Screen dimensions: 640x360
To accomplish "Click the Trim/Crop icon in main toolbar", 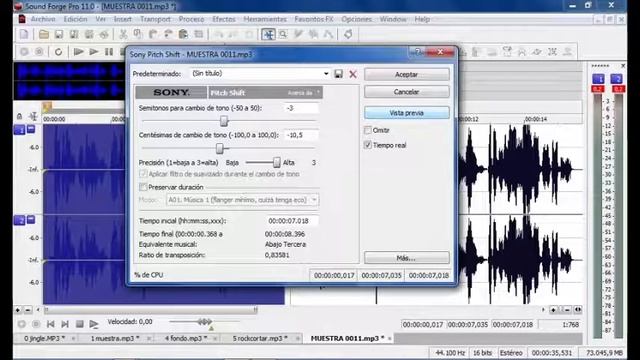I will tap(199, 35).
